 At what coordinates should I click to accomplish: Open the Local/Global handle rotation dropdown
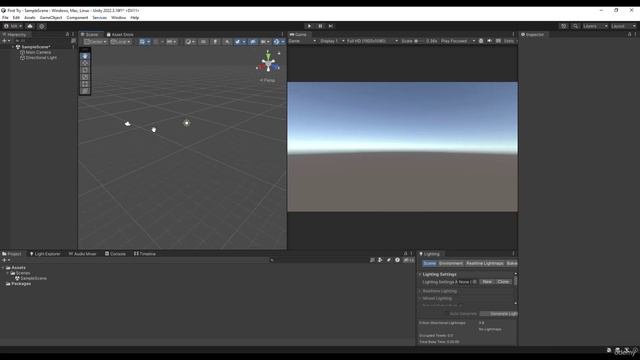[120, 42]
